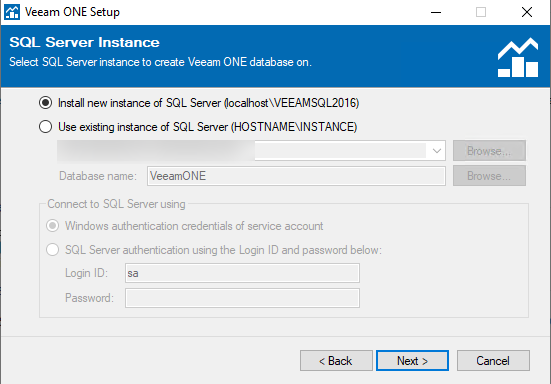
Task: Go to the Next setup step
Action: pos(412,360)
